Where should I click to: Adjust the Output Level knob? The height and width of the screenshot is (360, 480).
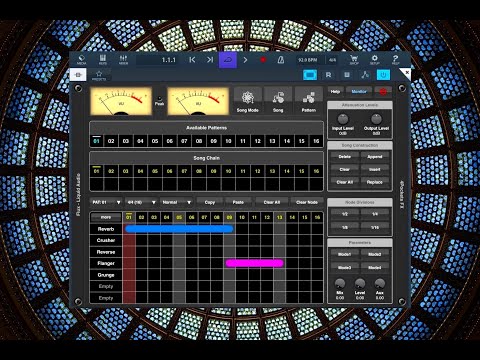376,119
